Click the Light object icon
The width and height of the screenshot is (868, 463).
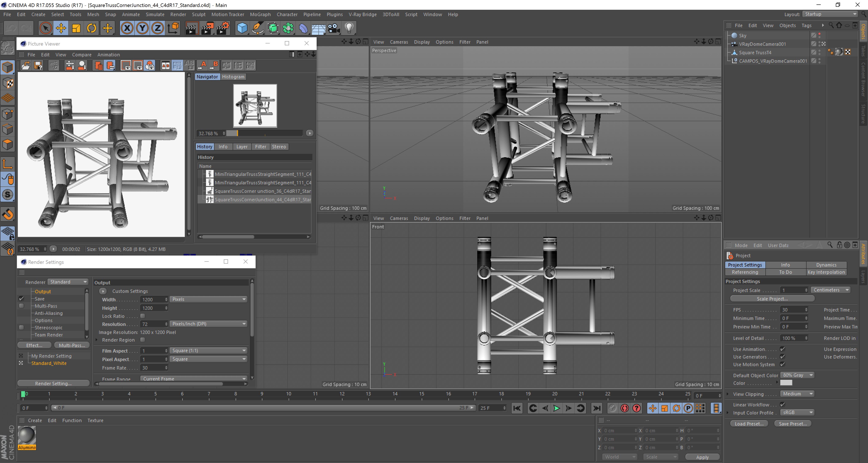349,28
